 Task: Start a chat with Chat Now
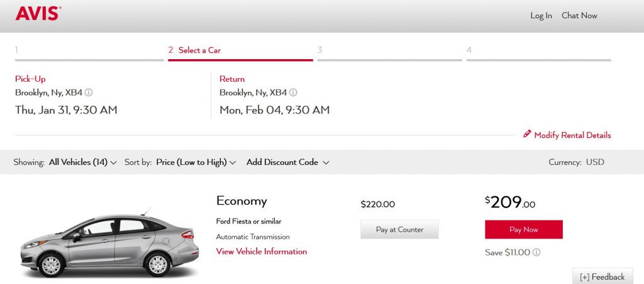[x=579, y=16]
